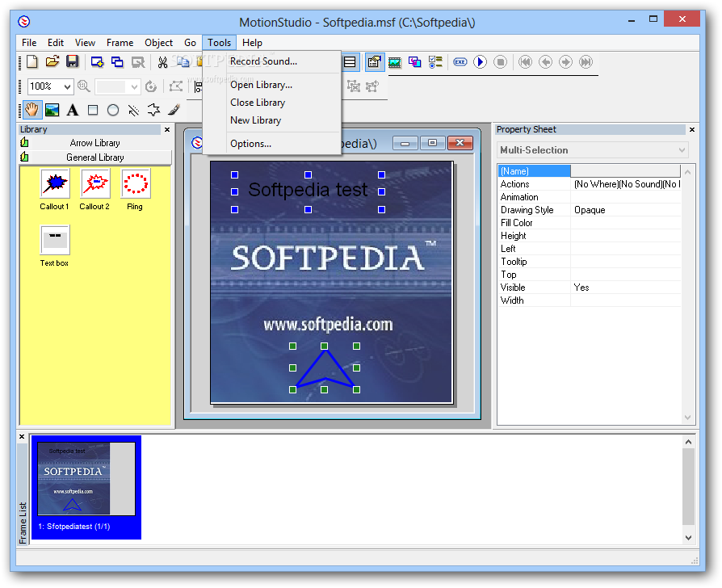Open the Frame menu
Viewport: 722px width, 588px height.
(120, 43)
